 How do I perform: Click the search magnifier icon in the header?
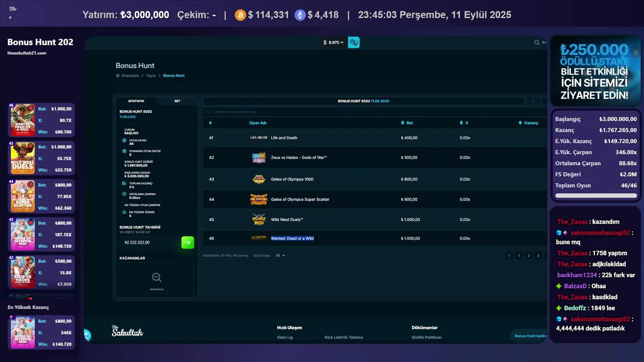tap(537, 42)
